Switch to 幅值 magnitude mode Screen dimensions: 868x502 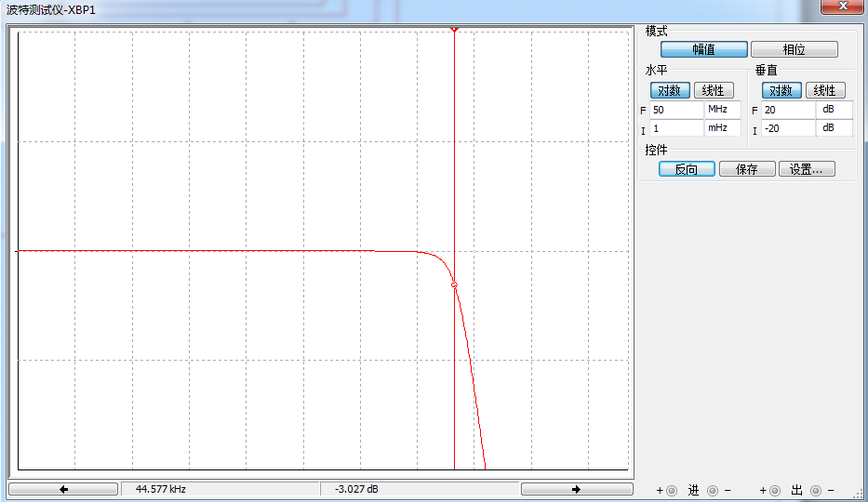pos(703,50)
